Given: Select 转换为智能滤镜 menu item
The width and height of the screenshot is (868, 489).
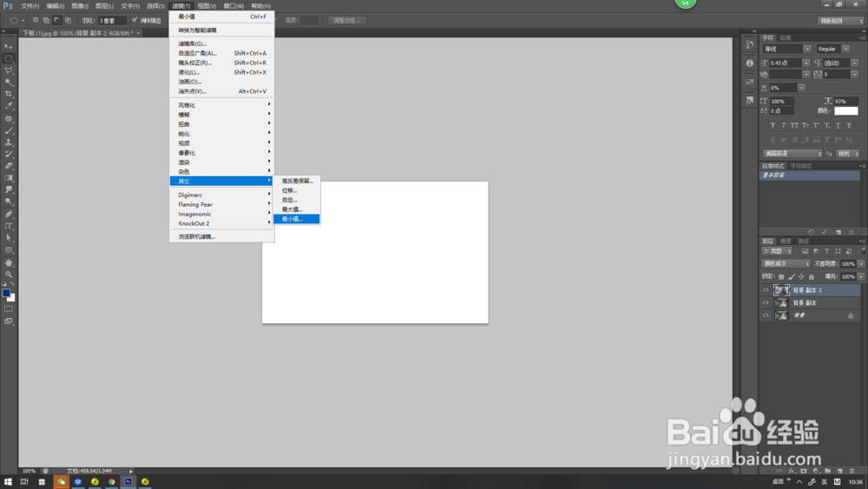Looking at the screenshot, I should point(221,30).
